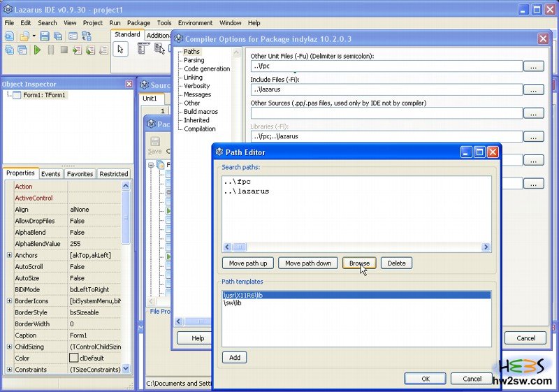The width and height of the screenshot is (559, 392).
Task: Click the Stop square icon
Action: (64, 50)
